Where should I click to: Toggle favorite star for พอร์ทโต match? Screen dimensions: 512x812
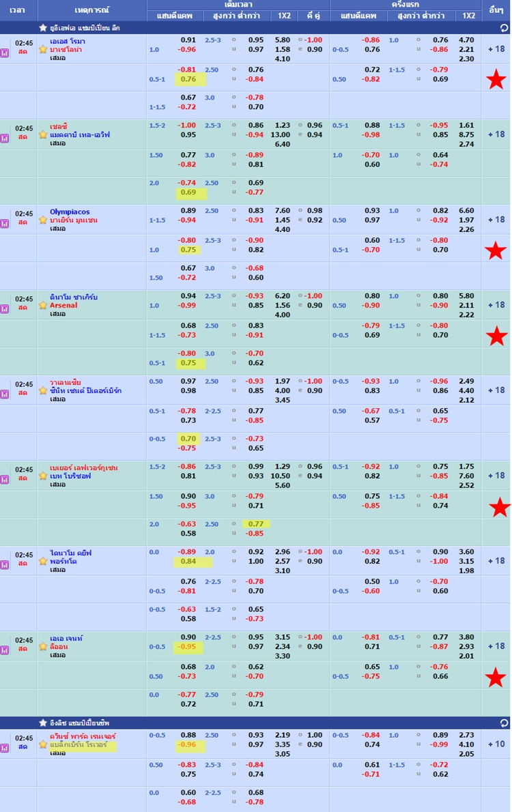(x=43, y=562)
